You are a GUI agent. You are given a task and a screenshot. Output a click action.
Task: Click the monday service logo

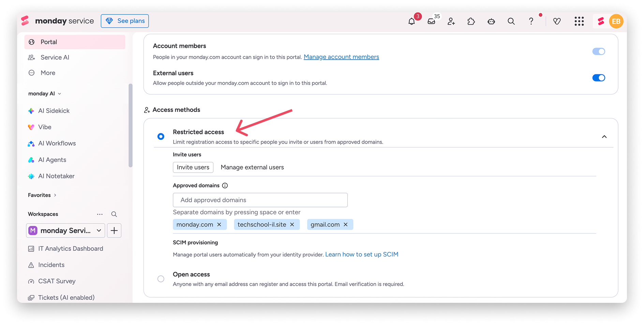pyautogui.click(x=57, y=21)
